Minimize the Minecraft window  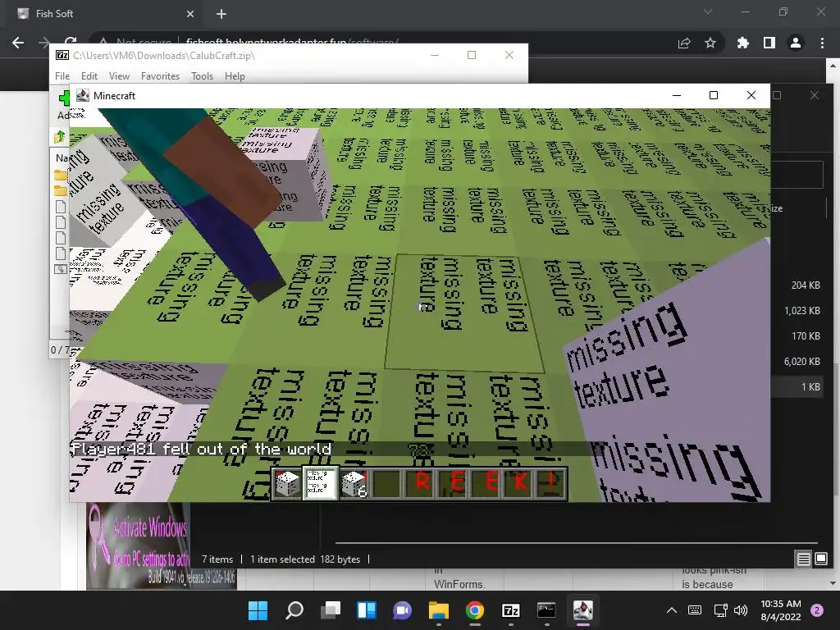pos(677,95)
